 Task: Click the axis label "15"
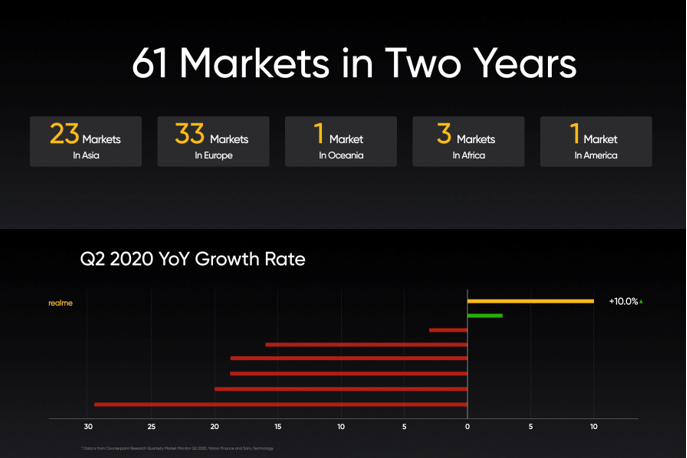pos(278,426)
